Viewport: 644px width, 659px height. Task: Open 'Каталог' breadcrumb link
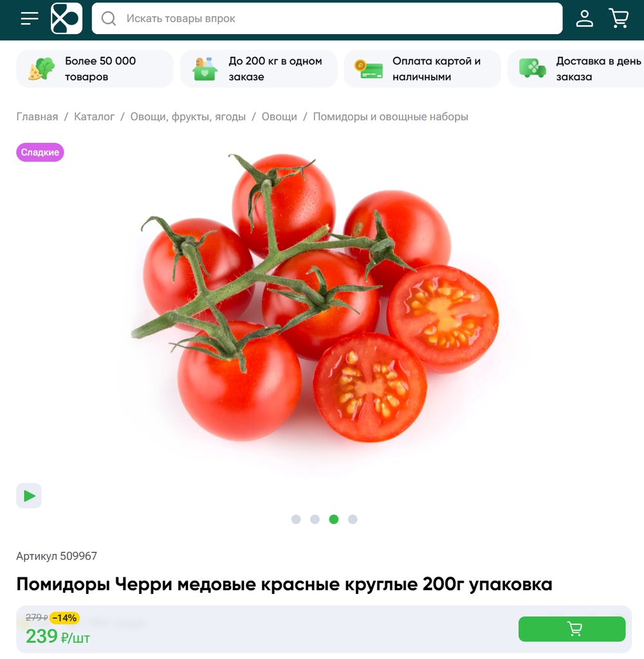coord(94,116)
